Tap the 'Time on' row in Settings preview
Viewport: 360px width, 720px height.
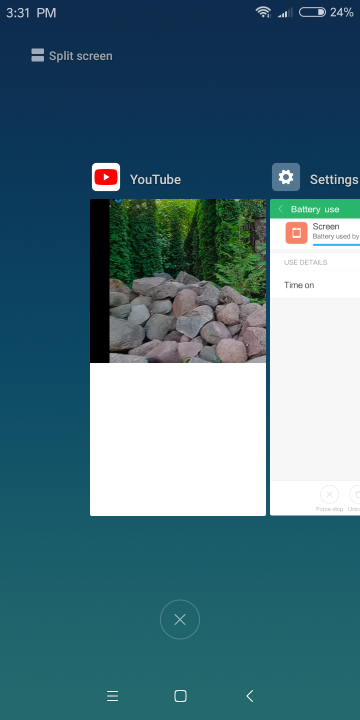[x=315, y=285]
